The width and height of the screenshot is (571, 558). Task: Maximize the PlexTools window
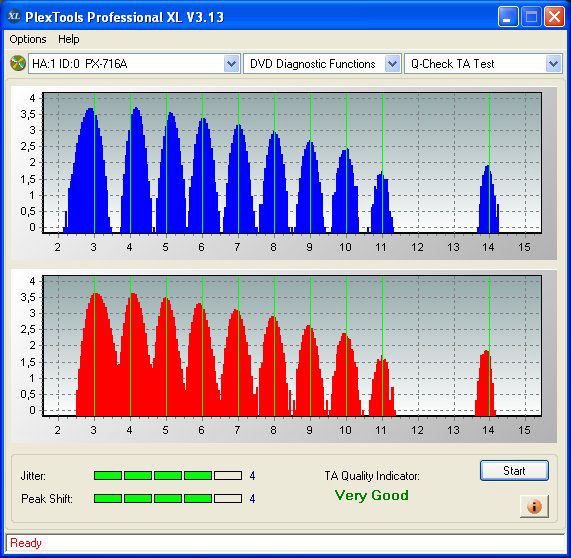click(x=531, y=17)
